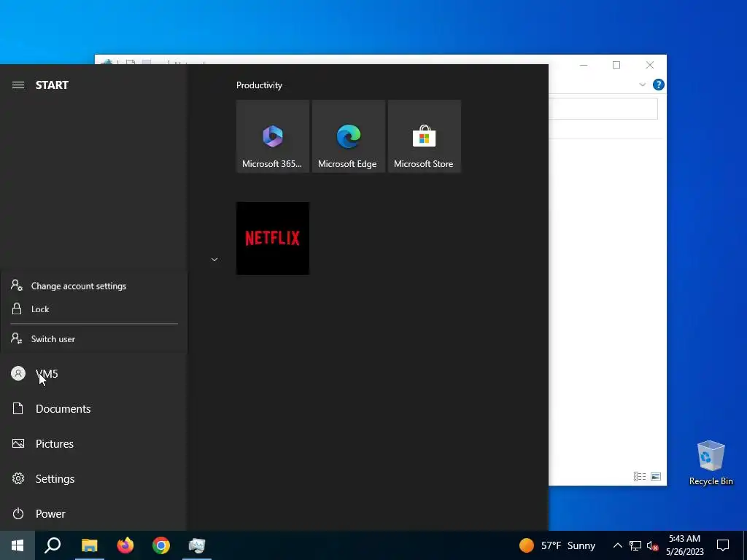Open the clock showing 5:43 AM
747x560 pixels.
point(684,545)
